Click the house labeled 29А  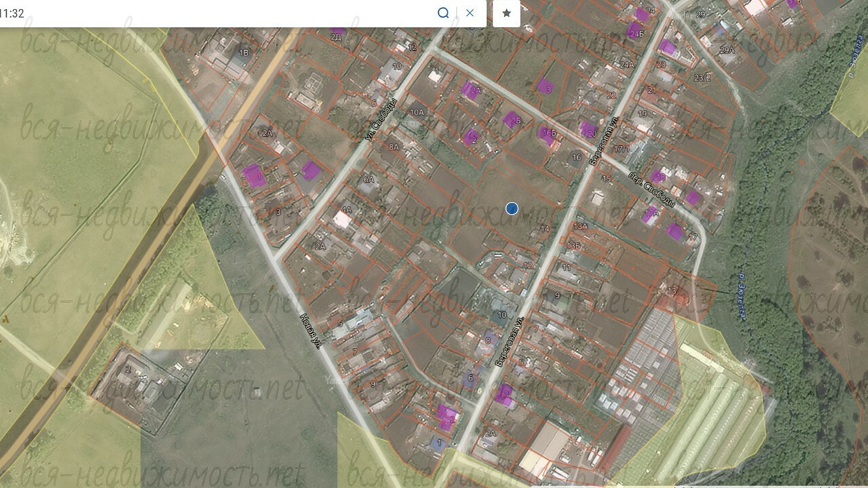pyautogui.click(x=726, y=50)
